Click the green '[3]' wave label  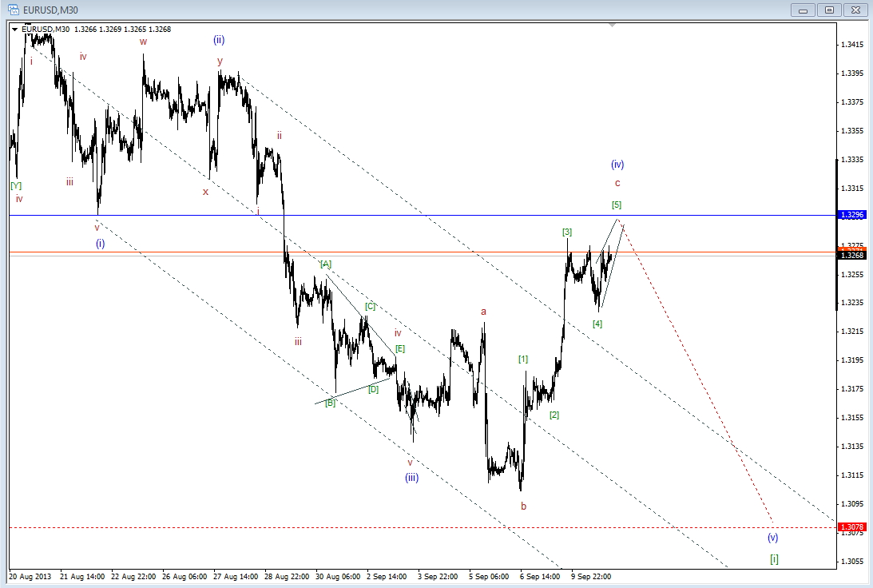(x=567, y=232)
